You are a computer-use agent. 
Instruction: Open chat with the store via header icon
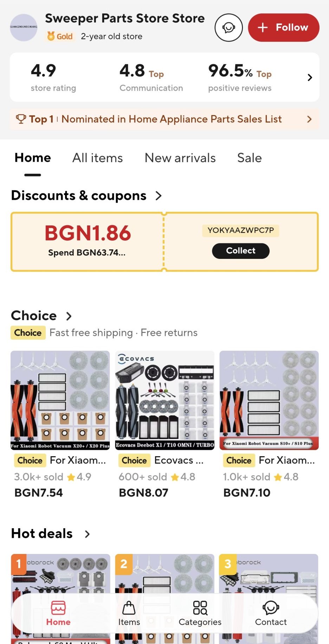tap(228, 27)
